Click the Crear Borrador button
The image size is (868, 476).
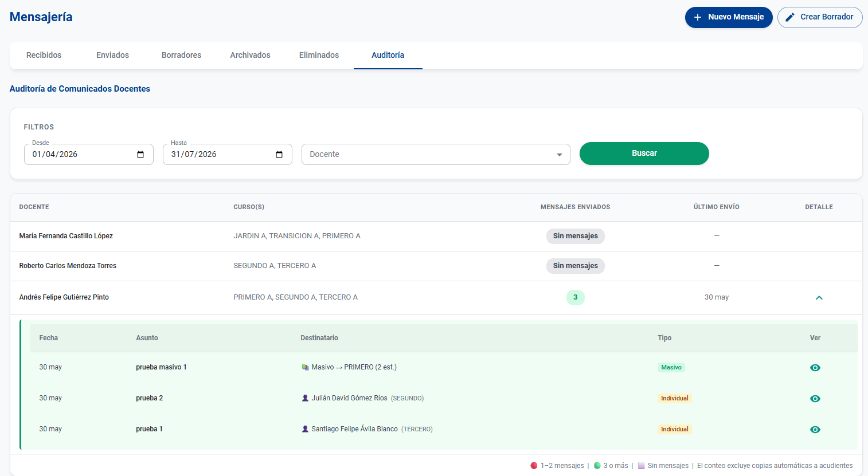point(820,17)
